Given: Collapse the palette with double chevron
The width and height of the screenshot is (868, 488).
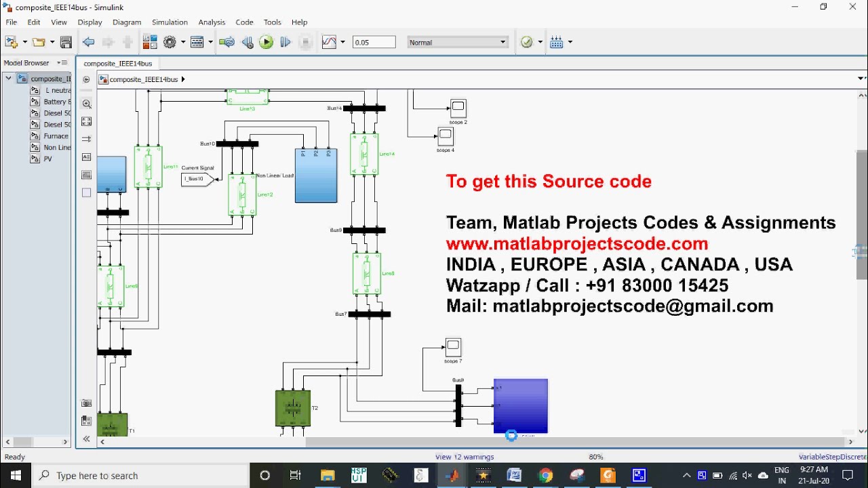Looking at the screenshot, I should coord(86,439).
